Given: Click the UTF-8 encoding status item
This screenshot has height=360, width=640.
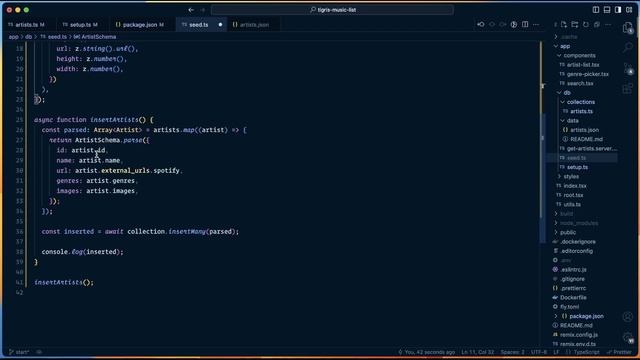Looking at the screenshot, I should (539, 352).
